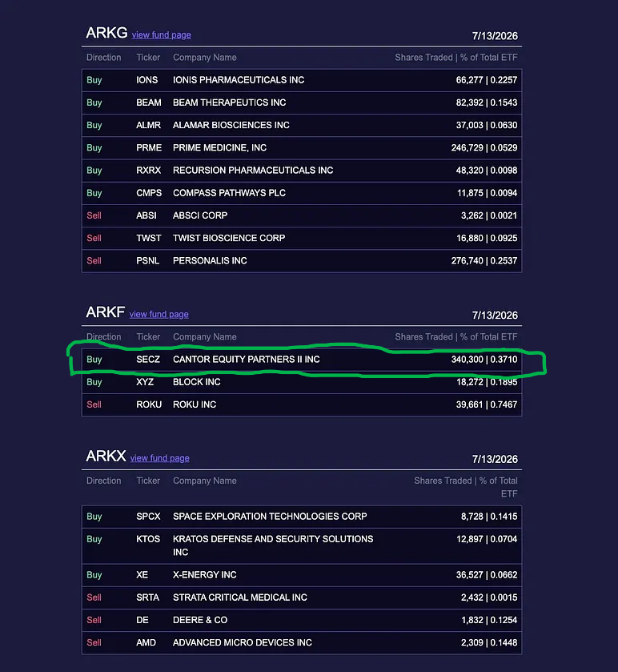Click PERSONALIS INC company name

pos(210,260)
